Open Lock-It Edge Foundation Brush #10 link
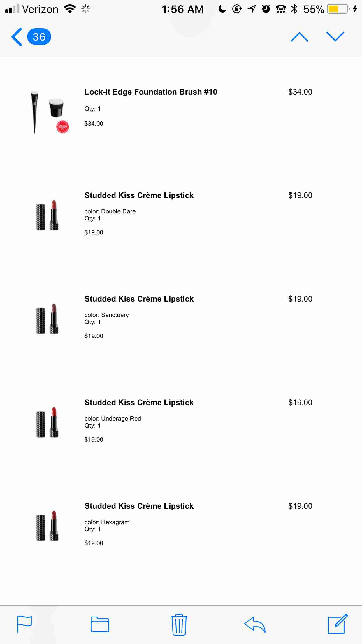362x644 pixels. pyautogui.click(x=151, y=92)
